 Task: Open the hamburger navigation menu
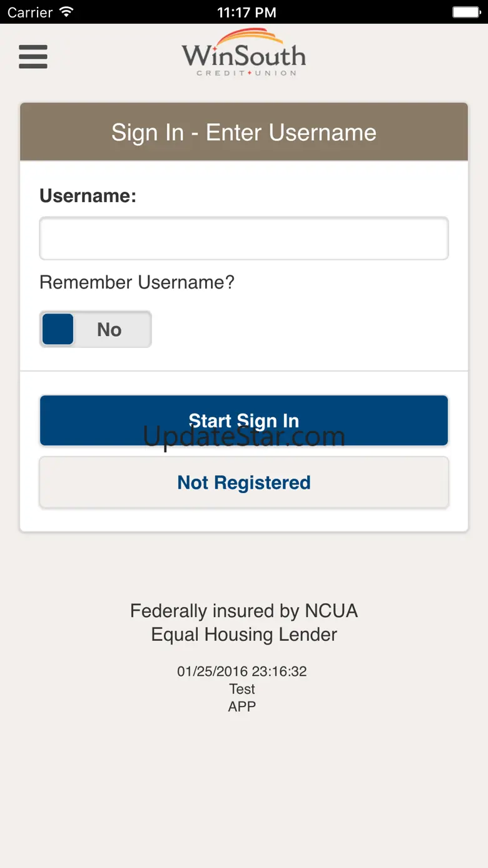coord(33,57)
